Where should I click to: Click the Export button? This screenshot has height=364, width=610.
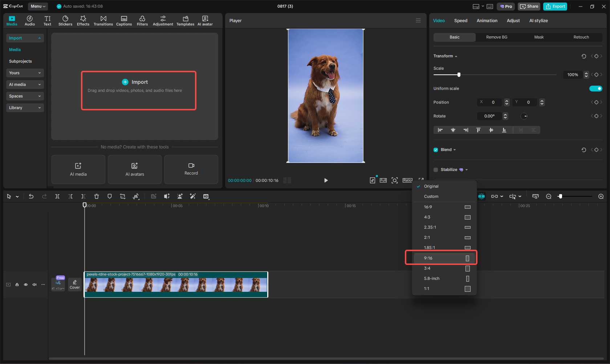click(555, 6)
